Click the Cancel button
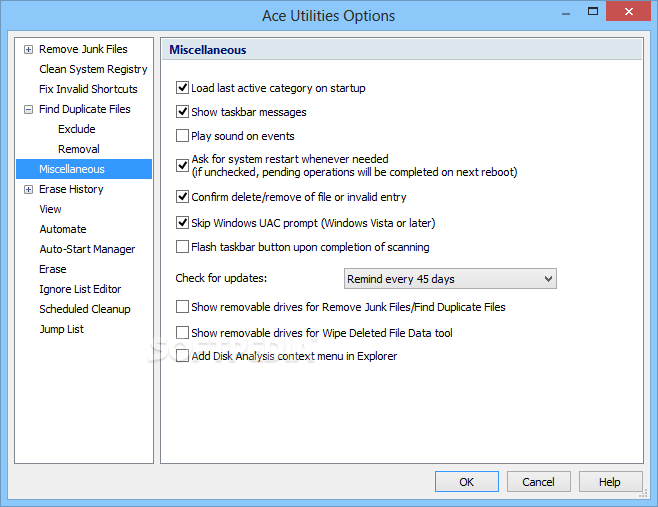 click(538, 481)
